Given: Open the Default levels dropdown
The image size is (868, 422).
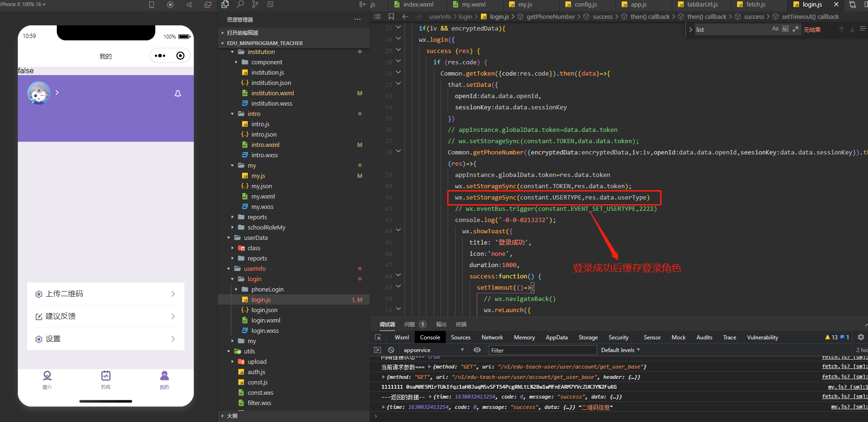Looking at the screenshot, I should (620, 350).
